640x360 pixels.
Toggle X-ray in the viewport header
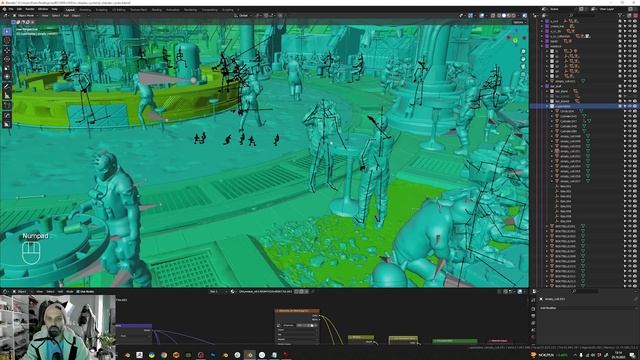coord(492,16)
